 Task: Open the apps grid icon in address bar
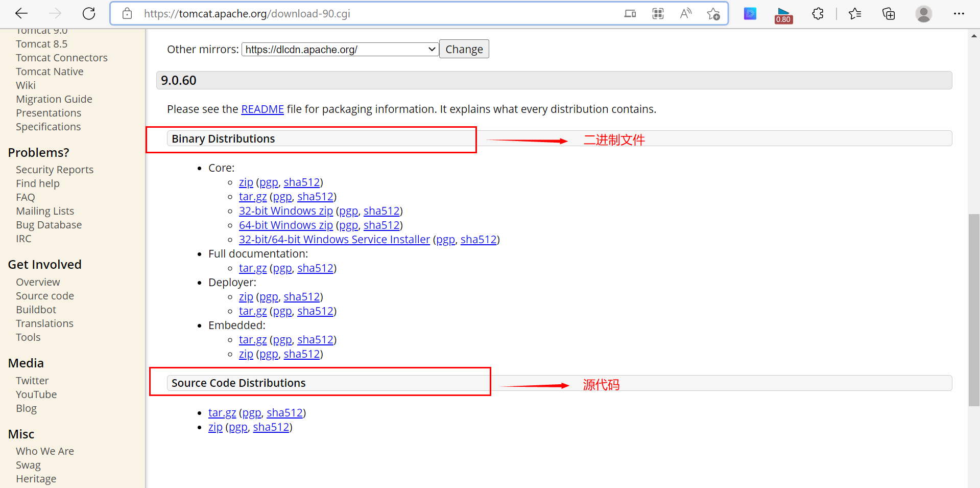[658, 14]
